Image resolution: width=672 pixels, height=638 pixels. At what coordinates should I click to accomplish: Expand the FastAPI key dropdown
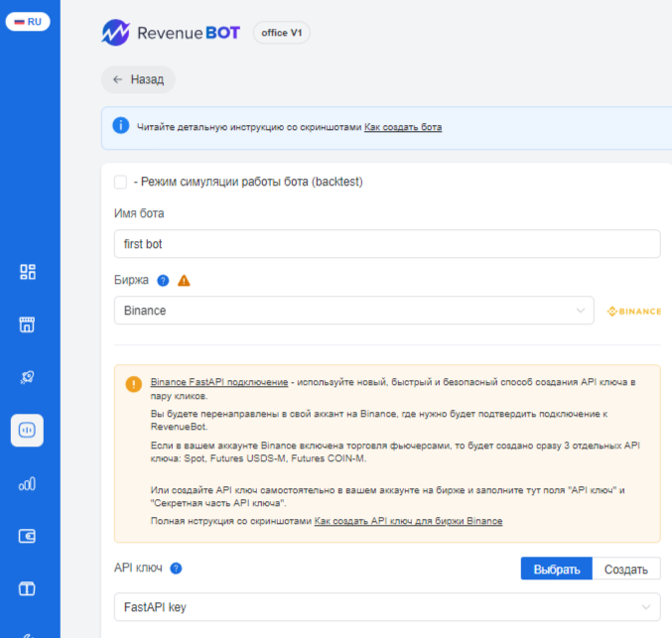386,606
